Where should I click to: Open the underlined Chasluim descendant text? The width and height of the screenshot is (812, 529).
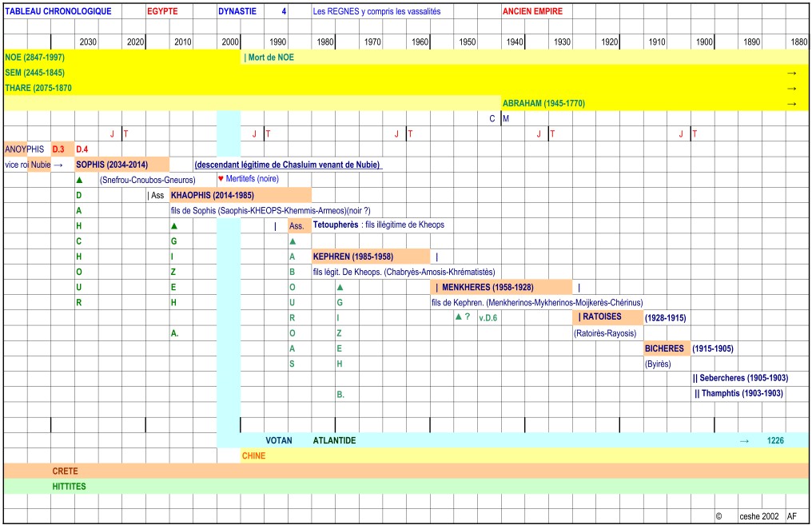tap(288, 165)
